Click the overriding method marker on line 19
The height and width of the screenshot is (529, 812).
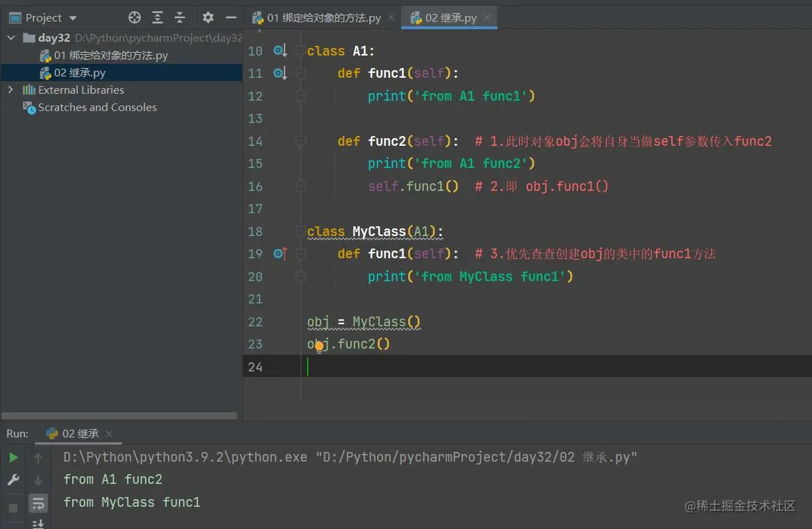point(280,253)
